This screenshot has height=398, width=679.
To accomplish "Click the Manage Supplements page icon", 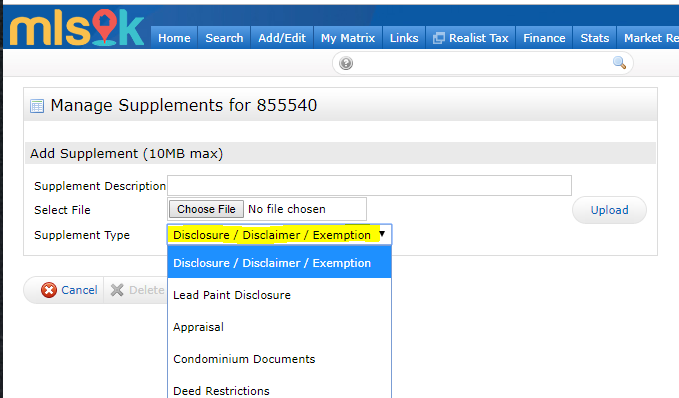I will pos(37,106).
